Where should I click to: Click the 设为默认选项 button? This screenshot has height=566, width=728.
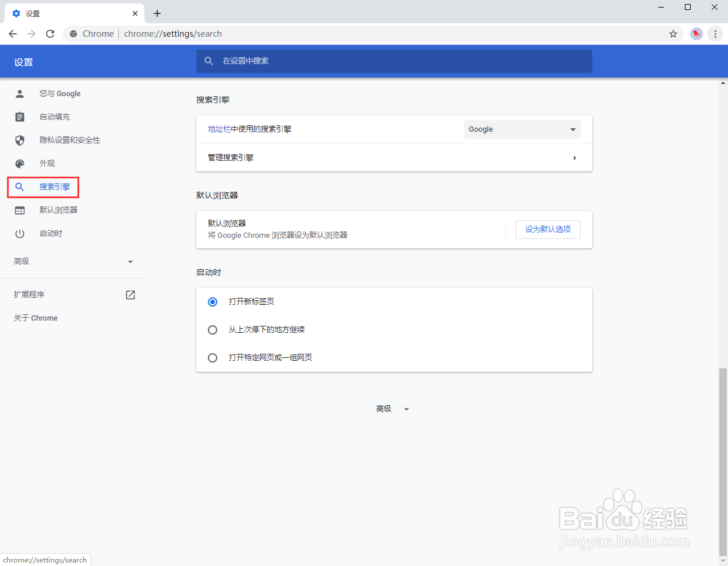tap(548, 229)
